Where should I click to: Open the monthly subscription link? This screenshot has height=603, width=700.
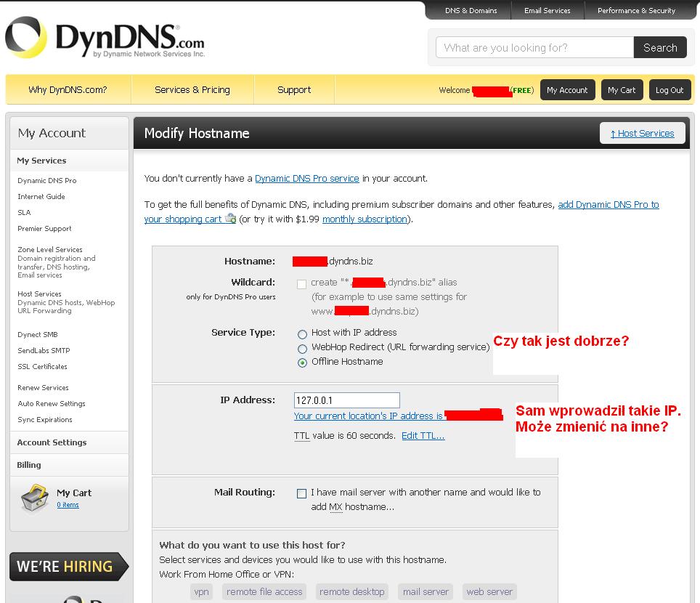365,219
